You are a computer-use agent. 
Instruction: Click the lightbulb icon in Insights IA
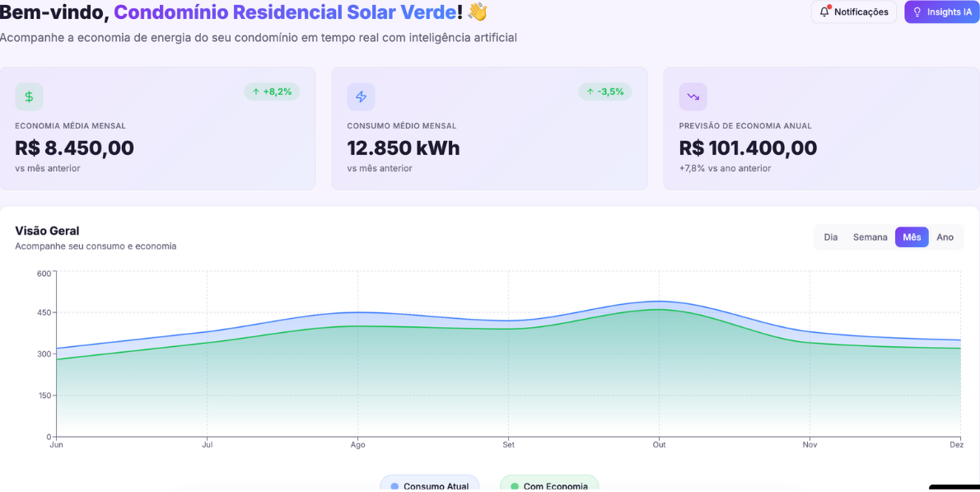[x=917, y=12]
